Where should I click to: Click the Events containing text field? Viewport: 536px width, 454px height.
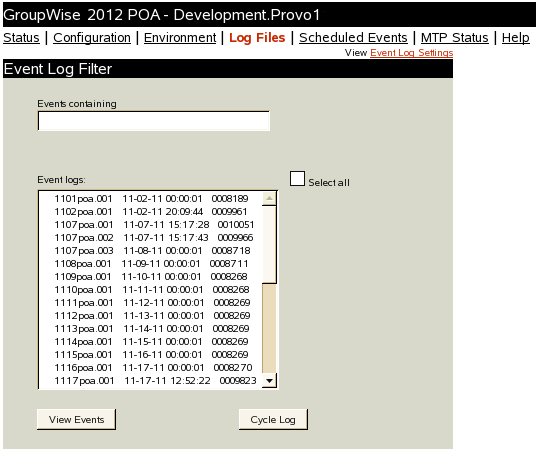pos(154,121)
